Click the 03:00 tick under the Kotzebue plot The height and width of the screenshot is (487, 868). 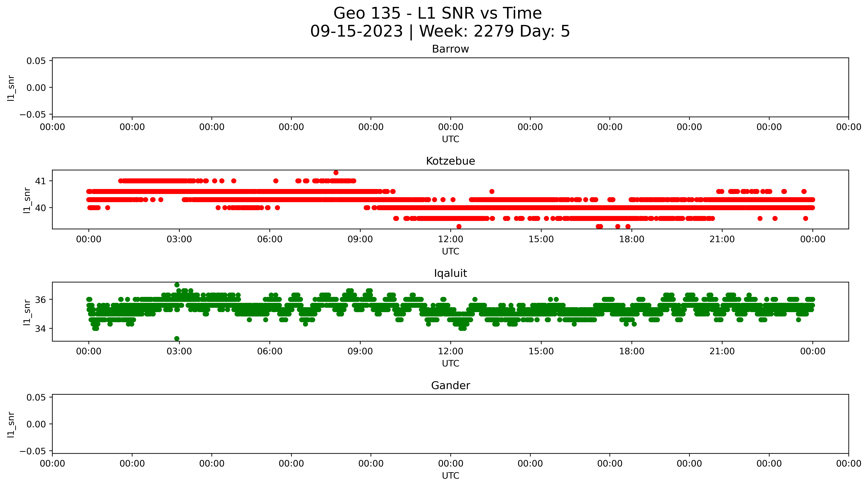pos(179,239)
